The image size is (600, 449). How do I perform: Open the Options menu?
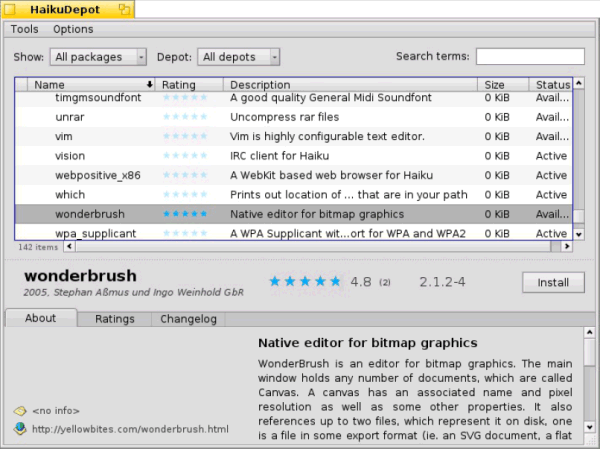[x=73, y=30]
